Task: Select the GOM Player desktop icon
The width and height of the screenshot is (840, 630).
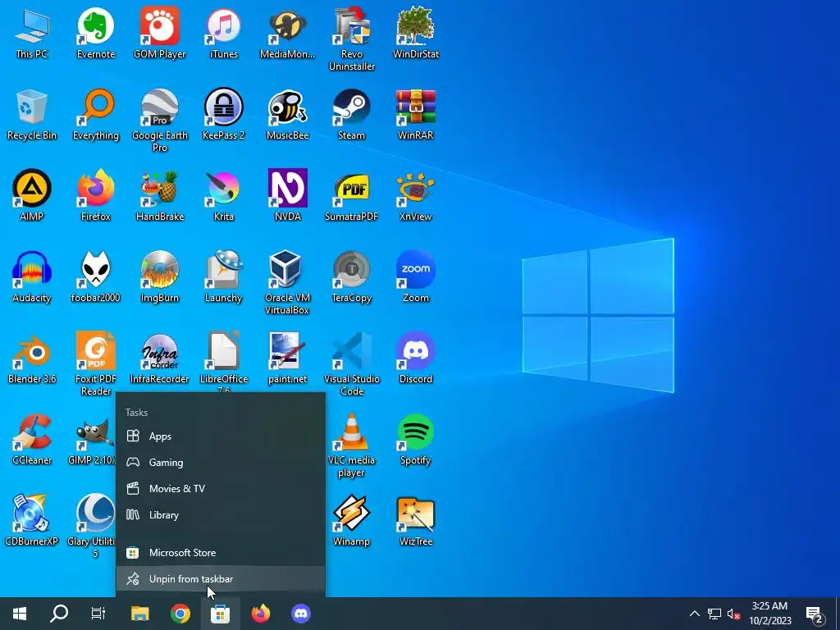Action: (x=160, y=33)
